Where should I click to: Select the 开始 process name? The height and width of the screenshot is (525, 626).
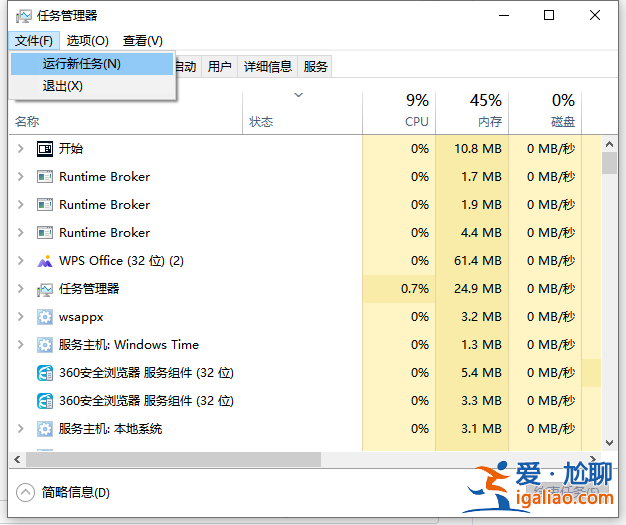tap(71, 149)
